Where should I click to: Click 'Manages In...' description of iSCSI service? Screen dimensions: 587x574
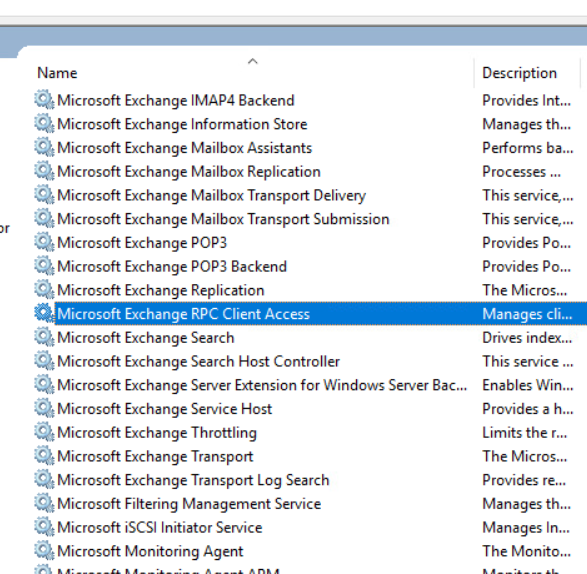526,527
